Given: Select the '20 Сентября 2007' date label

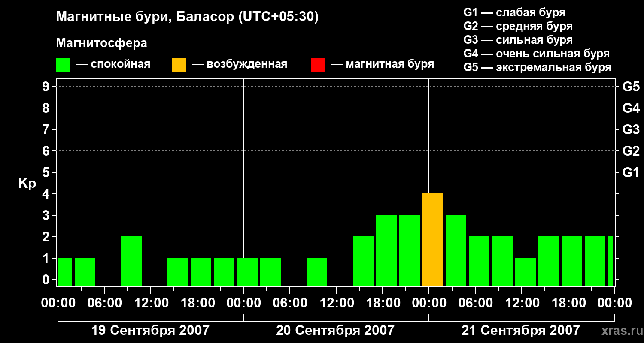Looking at the screenshot, I should pyautogui.click(x=335, y=331).
